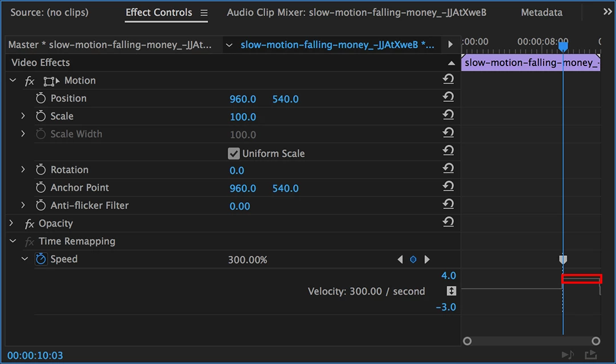Edit the graph minimum value -3.0
616x364 pixels.
(x=446, y=306)
